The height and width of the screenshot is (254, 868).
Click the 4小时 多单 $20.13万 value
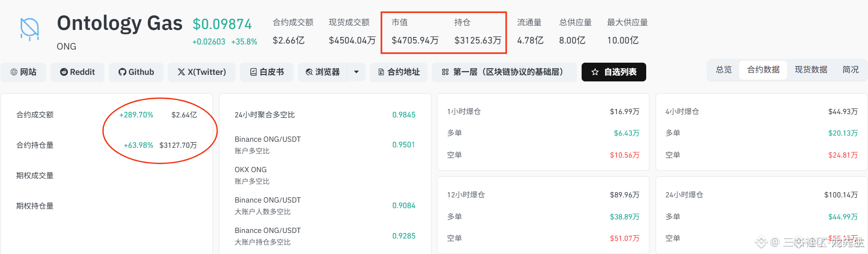[843, 133]
